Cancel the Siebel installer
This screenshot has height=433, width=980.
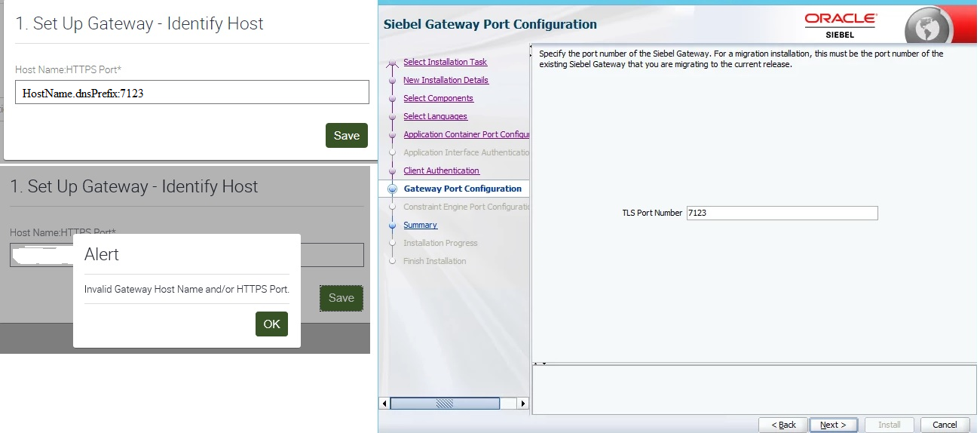[945, 425]
